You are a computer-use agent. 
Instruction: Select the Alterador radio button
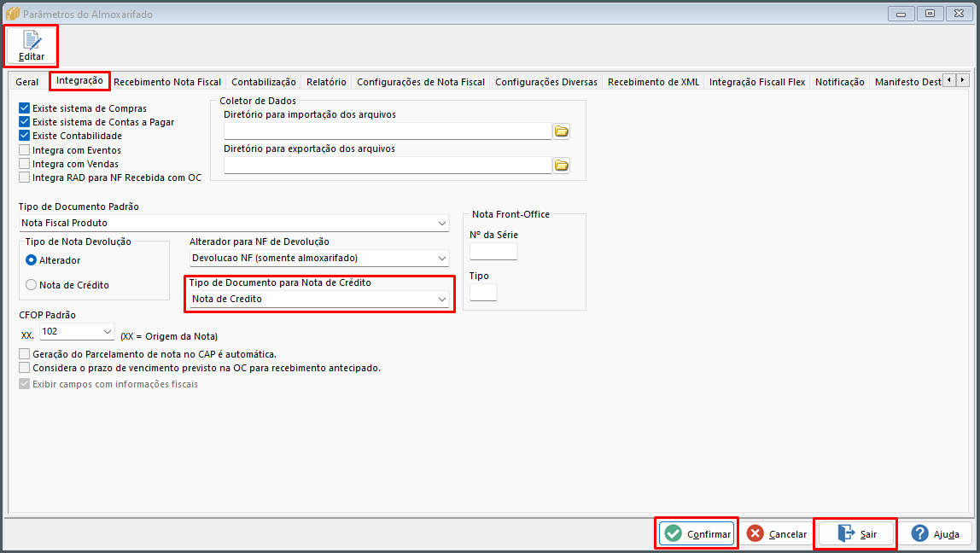pos(31,260)
